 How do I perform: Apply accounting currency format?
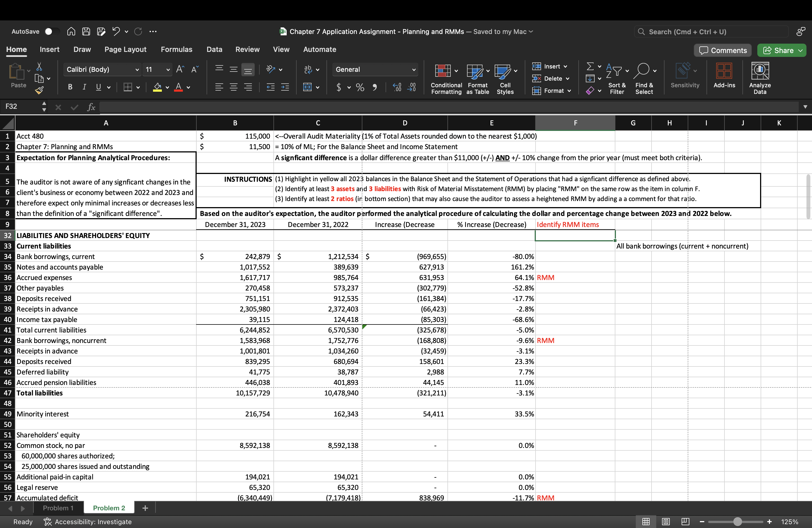(339, 87)
